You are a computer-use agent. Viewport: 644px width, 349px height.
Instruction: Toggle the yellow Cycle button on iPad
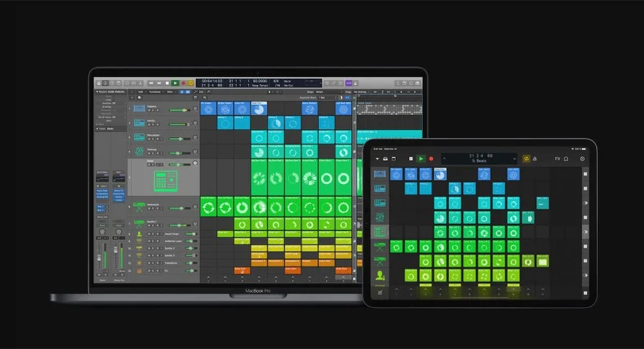pos(526,158)
